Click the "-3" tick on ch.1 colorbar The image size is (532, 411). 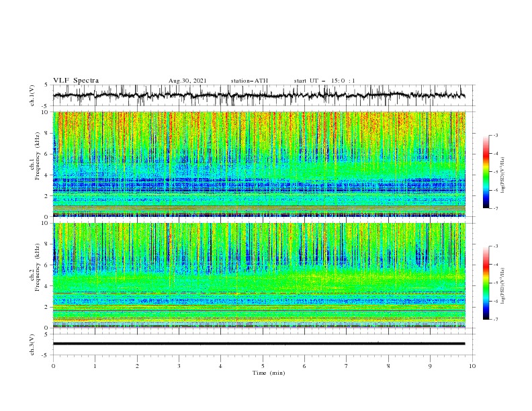(x=496, y=135)
